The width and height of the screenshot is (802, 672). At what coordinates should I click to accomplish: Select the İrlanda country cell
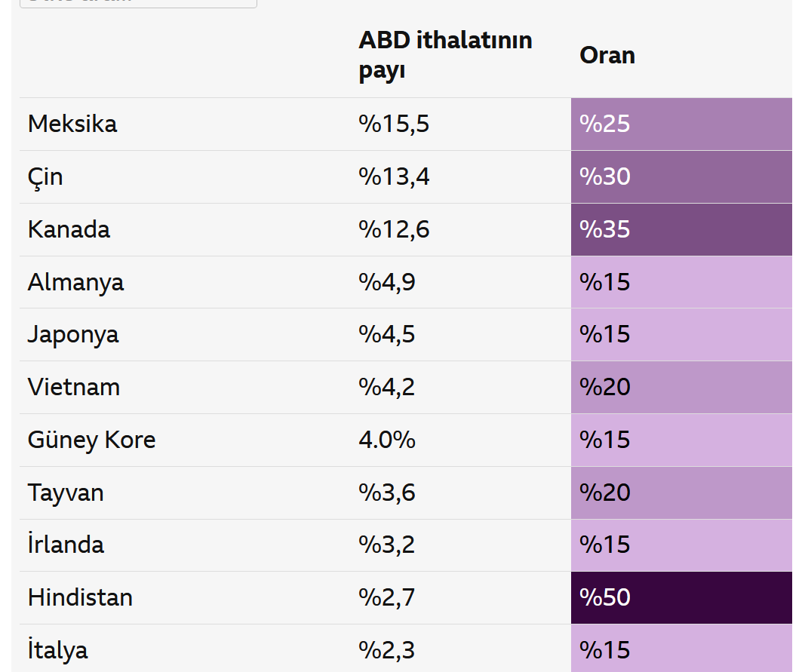click(66, 545)
